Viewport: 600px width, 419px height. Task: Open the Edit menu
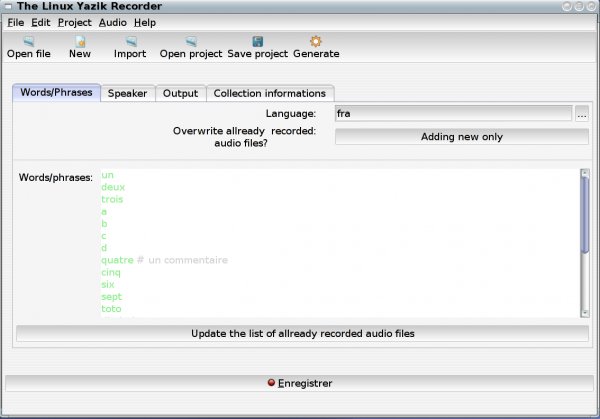(x=41, y=23)
